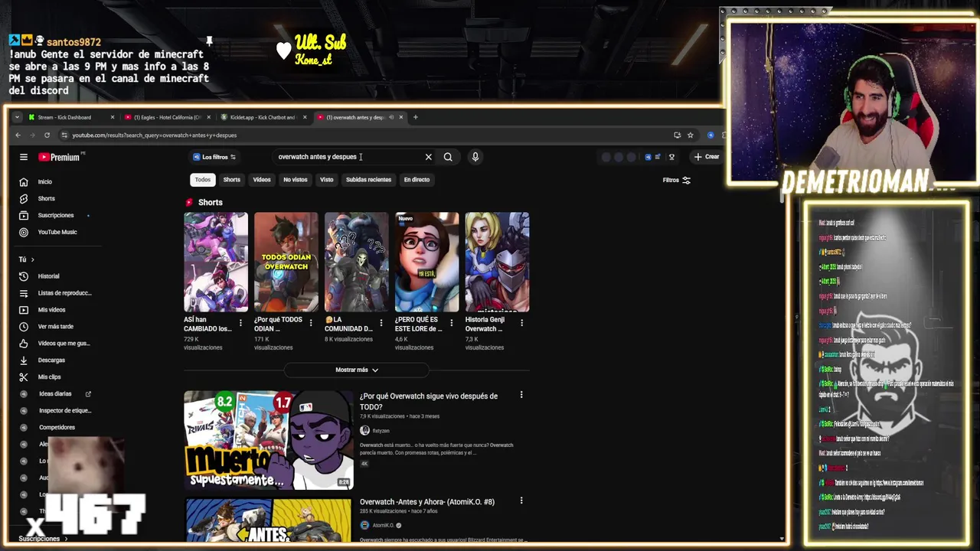Viewport: 980px width, 551px height.
Task: Open the D.Va 'ASÍ han CAMBIADO' short thumbnail
Action: tap(216, 262)
